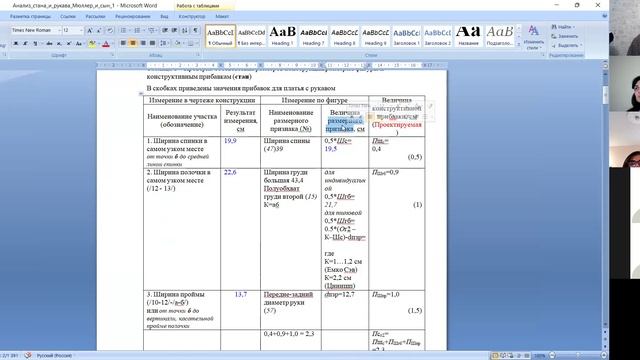
Task: Open the References ribbon tab
Action: (68, 17)
